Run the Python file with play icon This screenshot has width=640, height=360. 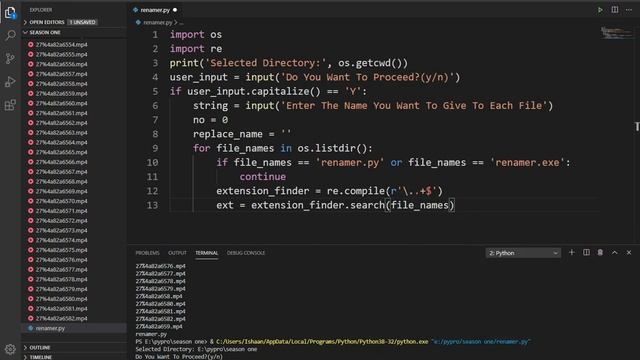pyautogui.click(x=600, y=10)
